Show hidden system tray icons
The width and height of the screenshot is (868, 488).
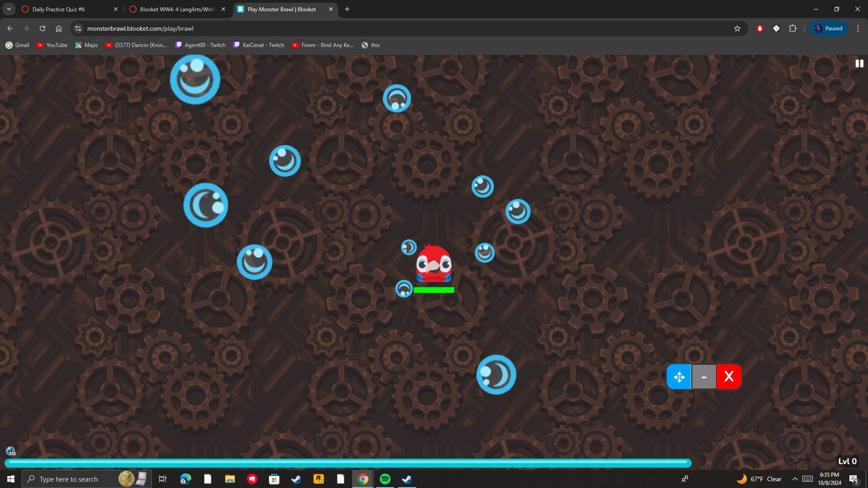[x=795, y=479]
